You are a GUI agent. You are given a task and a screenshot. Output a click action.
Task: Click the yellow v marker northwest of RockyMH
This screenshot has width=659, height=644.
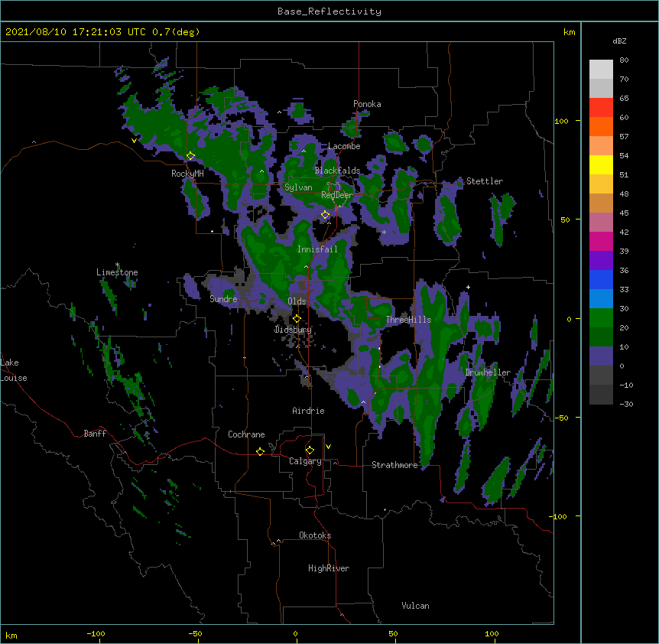(x=134, y=141)
